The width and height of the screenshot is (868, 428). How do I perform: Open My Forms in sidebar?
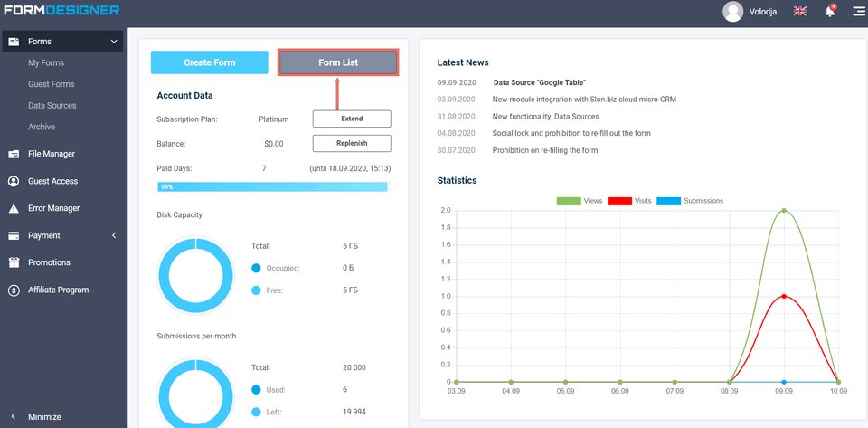coord(46,63)
